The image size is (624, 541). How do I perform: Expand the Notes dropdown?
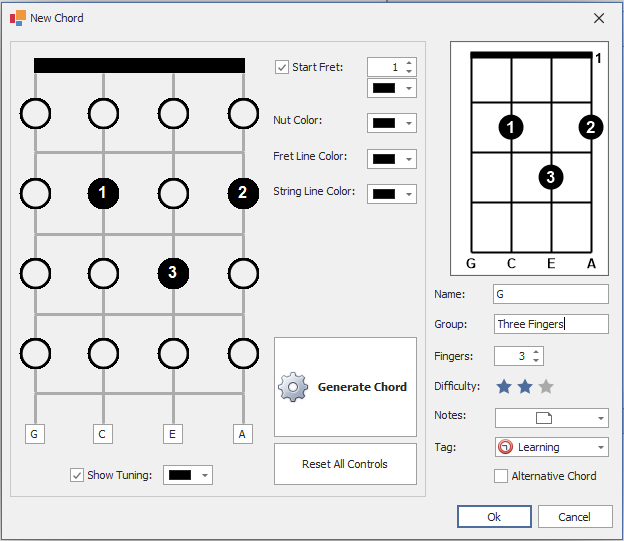(551, 417)
